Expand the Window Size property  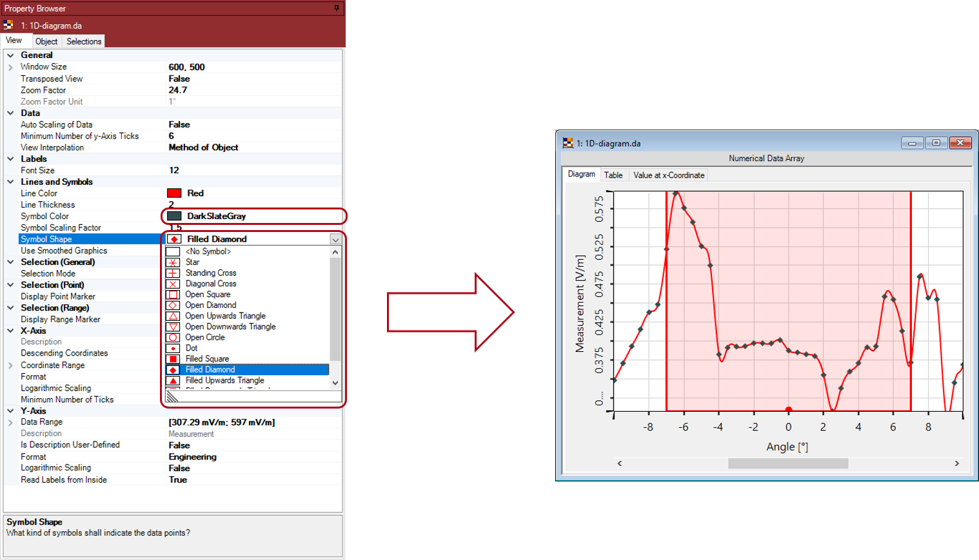coord(11,67)
